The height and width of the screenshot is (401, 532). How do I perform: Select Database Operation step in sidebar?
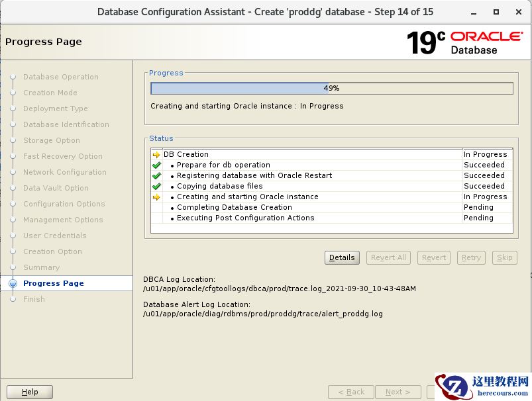[x=61, y=77]
